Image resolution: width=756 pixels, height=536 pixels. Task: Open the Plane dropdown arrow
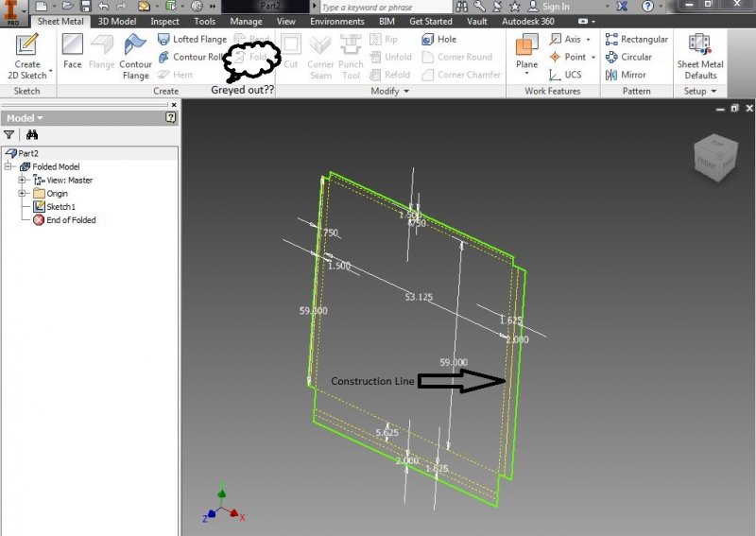[x=526, y=74]
